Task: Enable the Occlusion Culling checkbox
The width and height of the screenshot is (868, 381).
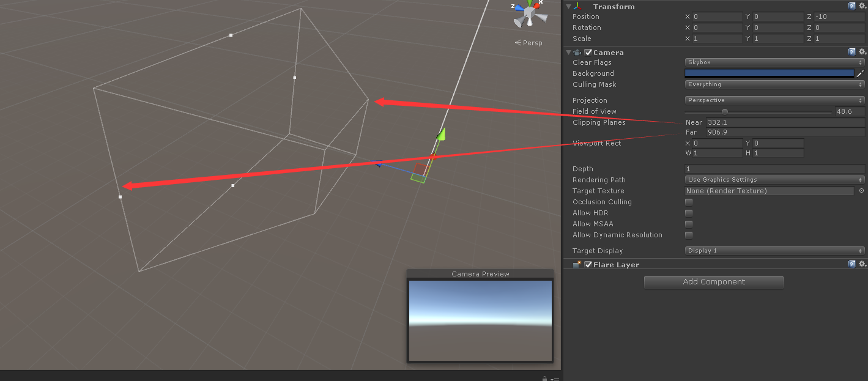Action: [x=689, y=202]
